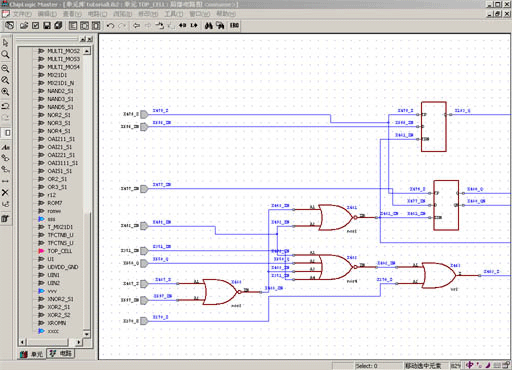
Task: Click the undo arrow in top toolbar
Action: click(x=110, y=25)
